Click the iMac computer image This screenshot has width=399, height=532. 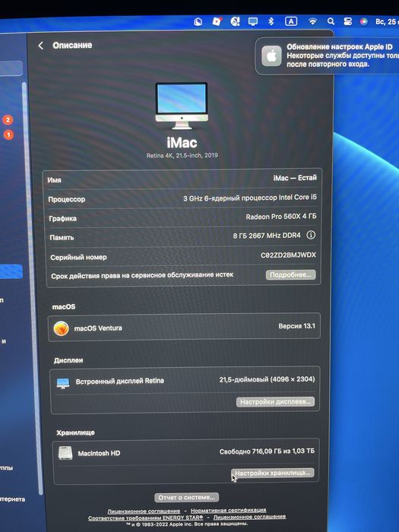[182, 106]
